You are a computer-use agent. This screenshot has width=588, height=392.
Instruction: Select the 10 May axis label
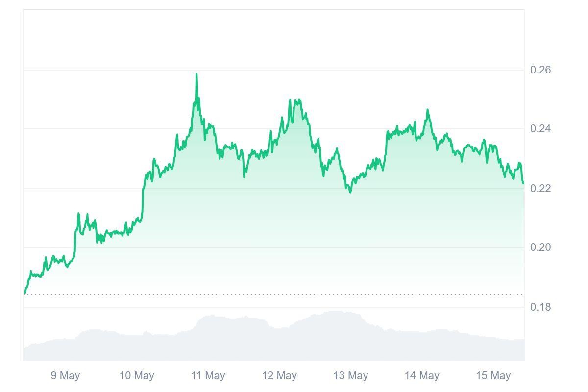tap(137, 376)
